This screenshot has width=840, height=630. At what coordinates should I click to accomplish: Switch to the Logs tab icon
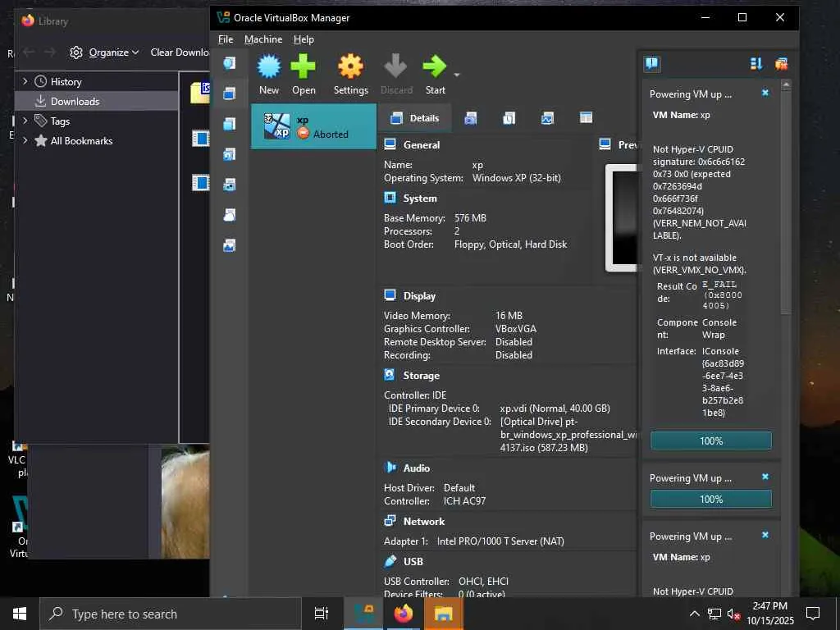(509, 118)
